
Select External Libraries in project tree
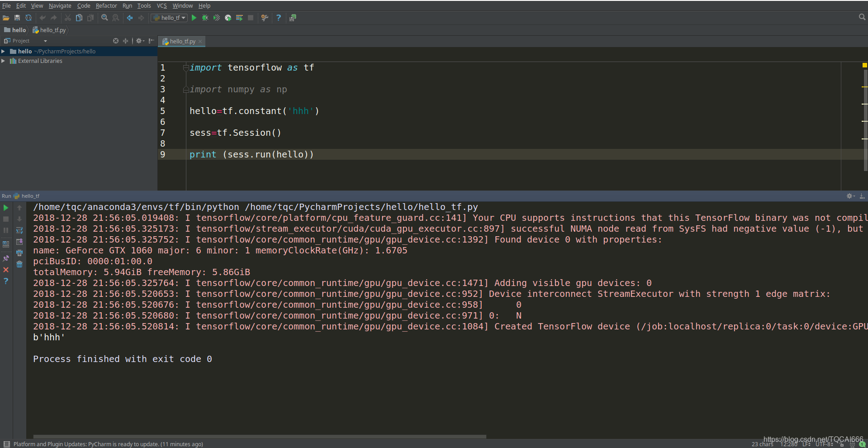click(40, 61)
